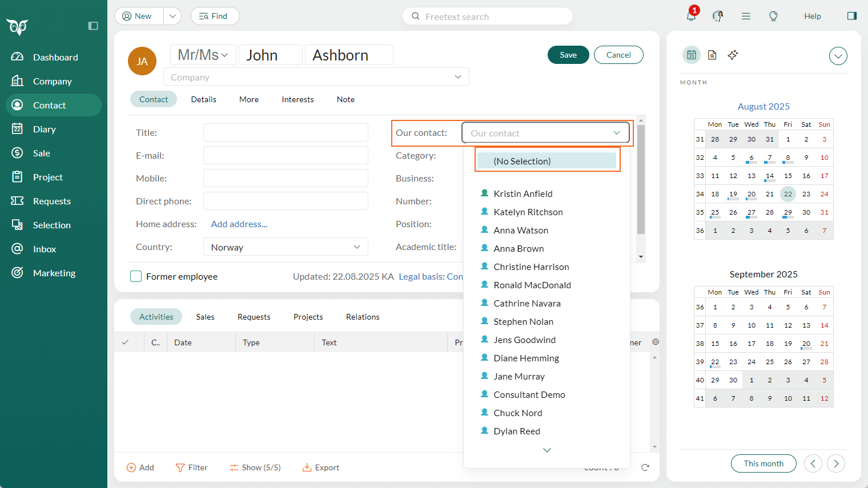Open the Mr/Ms title dropdown
The image size is (868, 488).
click(202, 54)
